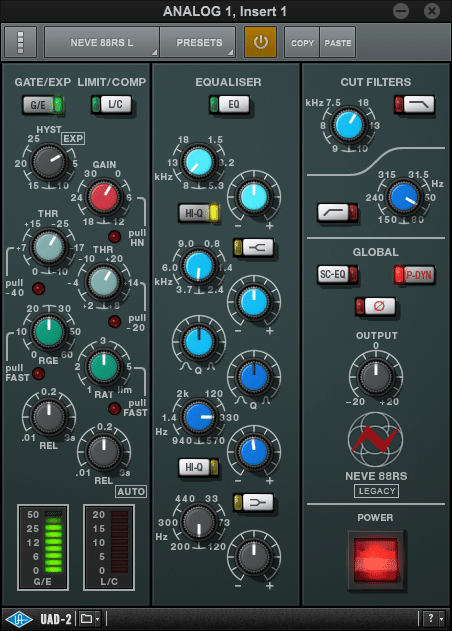Open the NEVE 88RS L plugin dropdown
The image size is (452, 631).
click(x=102, y=42)
